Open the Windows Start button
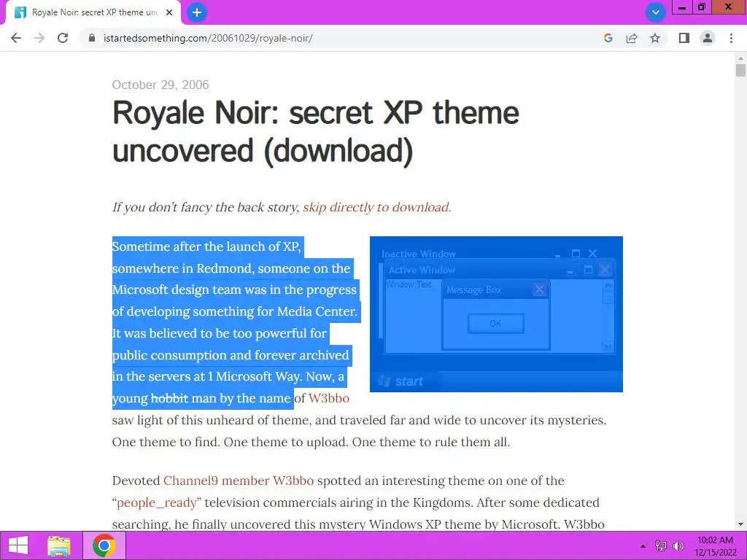This screenshot has width=747, height=560. click(x=18, y=545)
